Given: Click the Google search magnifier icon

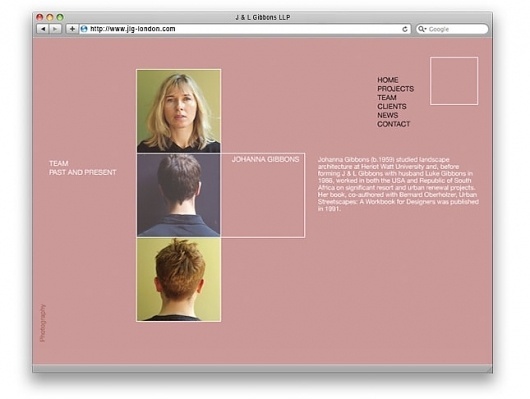Looking at the screenshot, I should click(421, 29).
